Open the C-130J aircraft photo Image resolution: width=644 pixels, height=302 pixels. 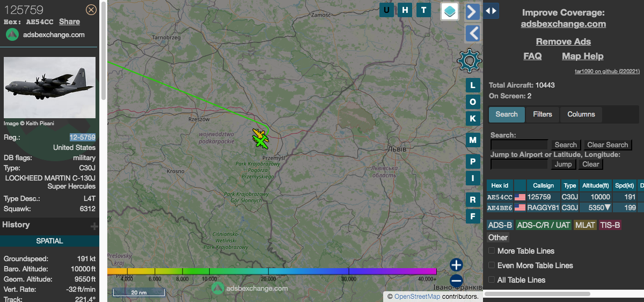pyautogui.click(x=49, y=88)
